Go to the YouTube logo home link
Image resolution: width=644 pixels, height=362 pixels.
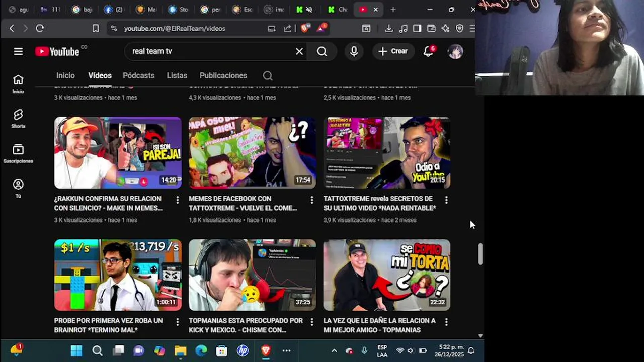57,51
